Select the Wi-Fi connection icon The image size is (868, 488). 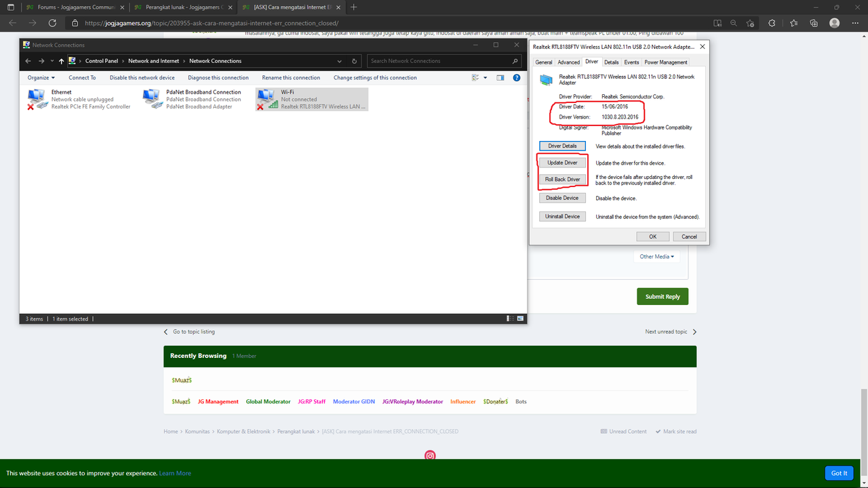pos(267,99)
